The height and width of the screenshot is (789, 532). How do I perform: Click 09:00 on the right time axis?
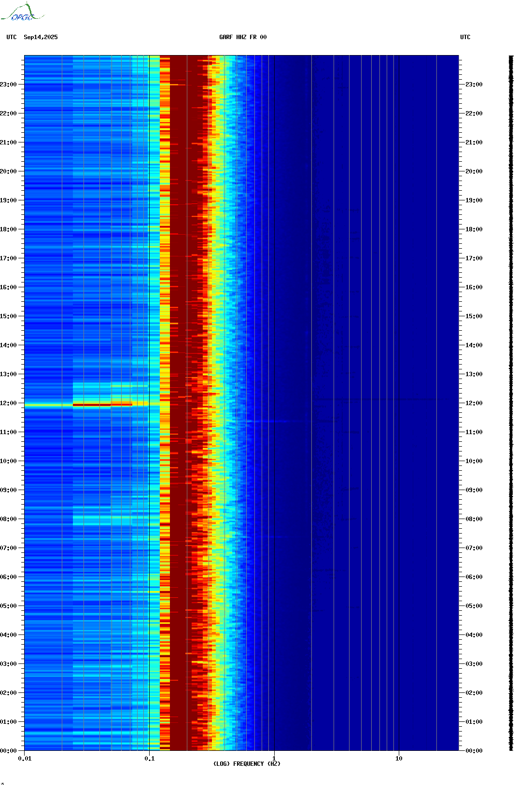[474, 490]
